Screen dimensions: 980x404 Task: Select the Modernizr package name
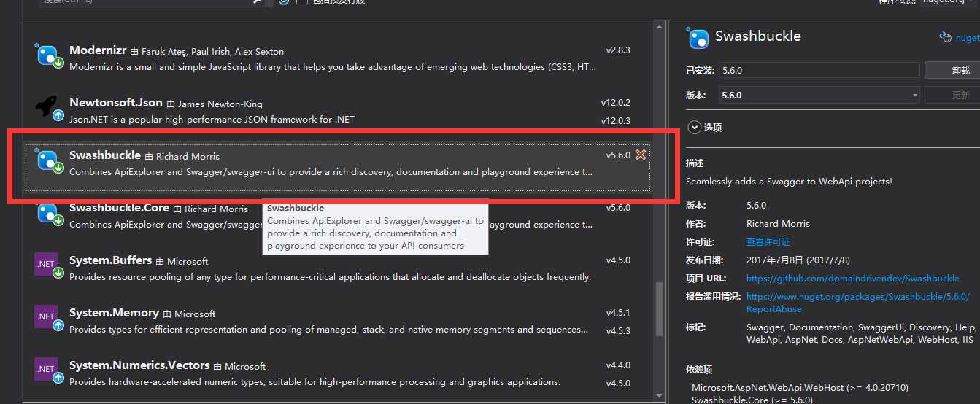point(98,50)
